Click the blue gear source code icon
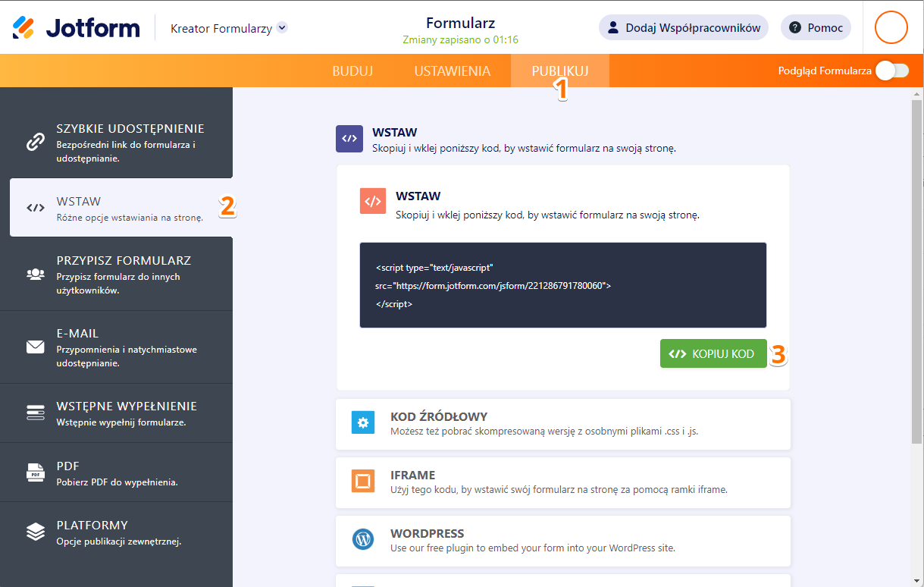Screen dimensions: 924x587 pos(363,422)
